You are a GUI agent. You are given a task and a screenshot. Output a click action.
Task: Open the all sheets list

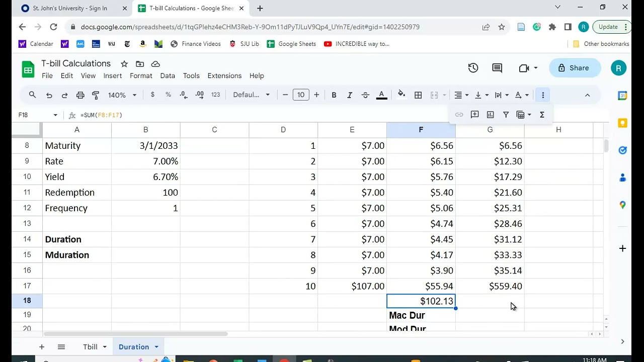61,347
